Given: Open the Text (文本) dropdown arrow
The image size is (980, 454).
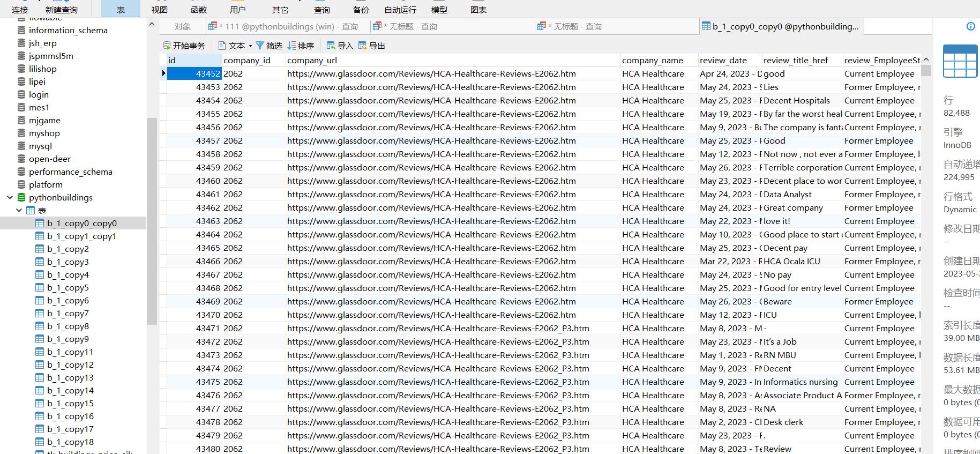Looking at the screenshot, I should (x=250, y=46).
